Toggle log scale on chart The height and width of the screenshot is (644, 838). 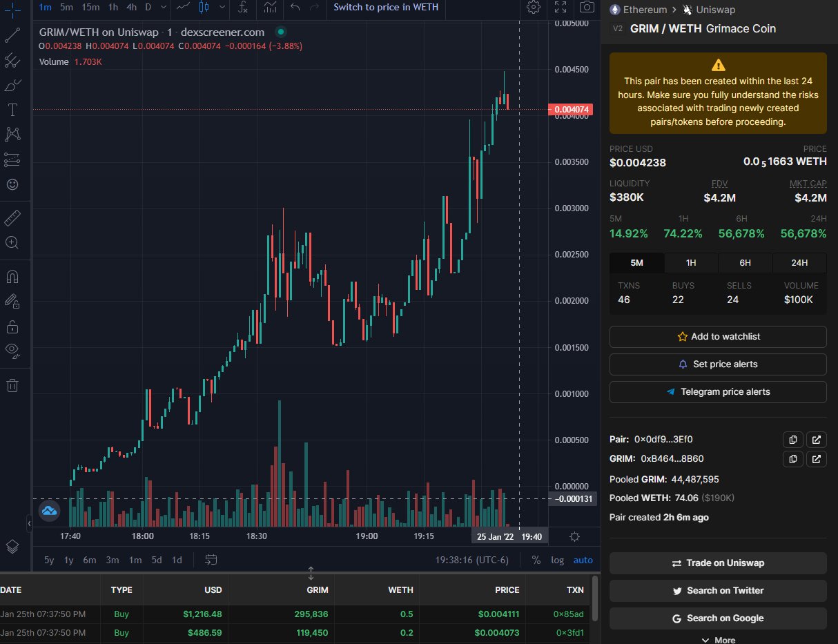pos(557,560)
